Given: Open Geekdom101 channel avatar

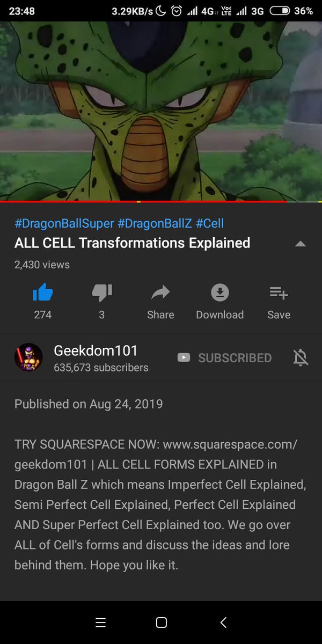Looking at the screenshot, I should tap(28, 357).
